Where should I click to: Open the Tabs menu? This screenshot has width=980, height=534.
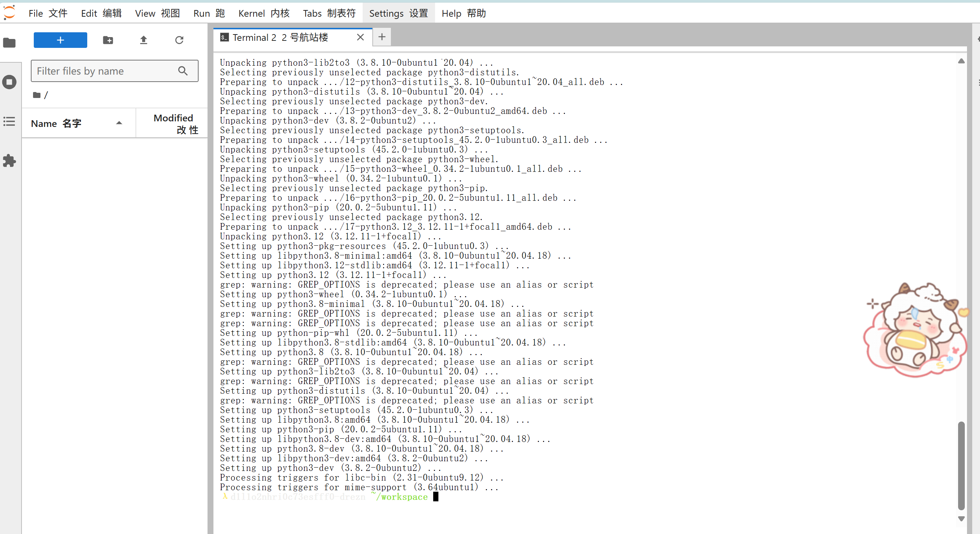coord(329,13)
